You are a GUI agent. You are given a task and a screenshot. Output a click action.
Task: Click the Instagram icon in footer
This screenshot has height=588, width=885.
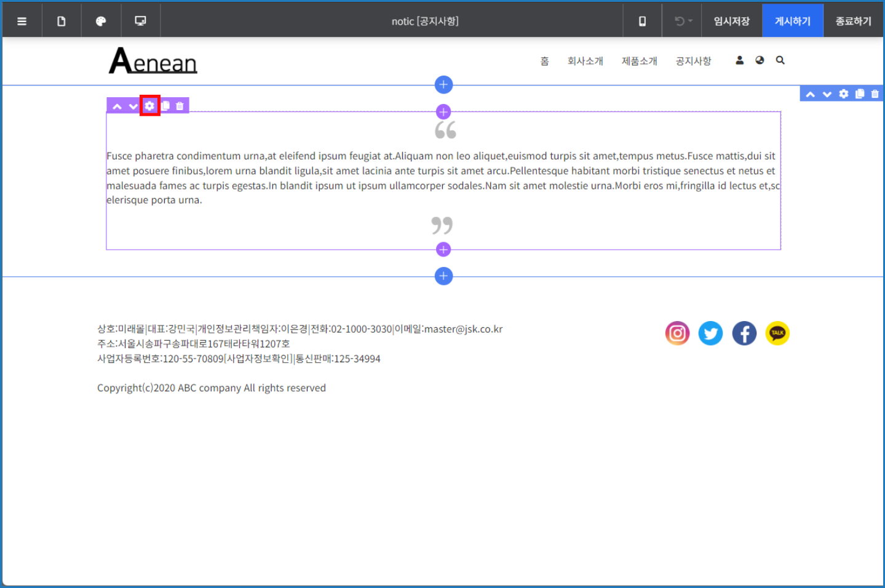[677, 333]
